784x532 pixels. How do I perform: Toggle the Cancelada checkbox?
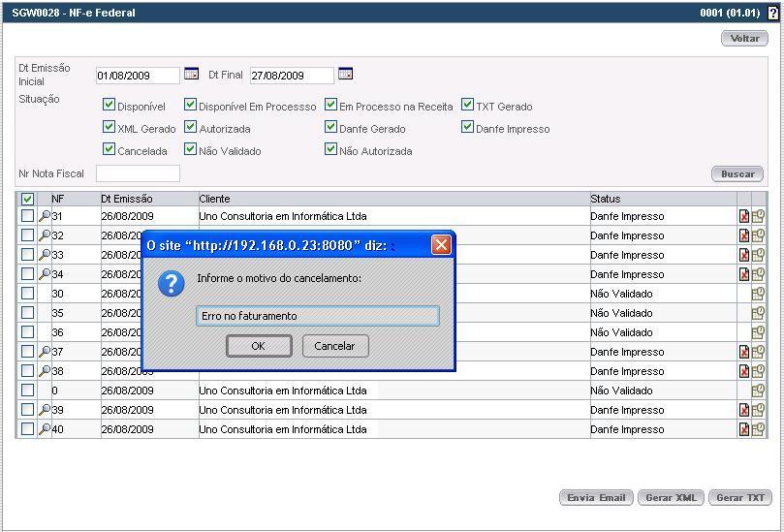pyautogui.click(x=110, y=150)
